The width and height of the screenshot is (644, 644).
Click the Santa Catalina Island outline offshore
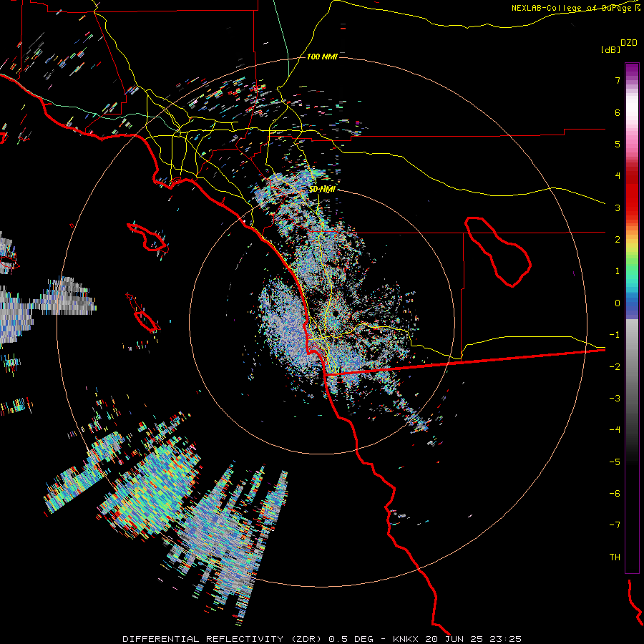pos(148,238)
